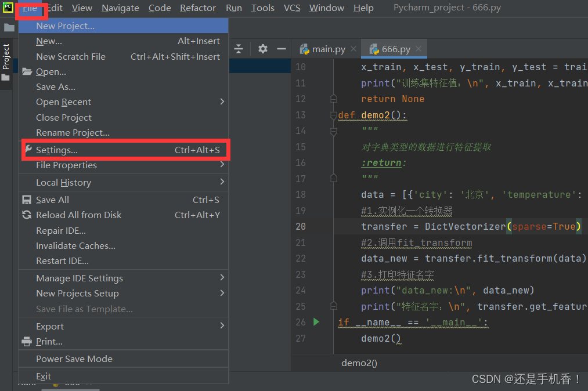Select Reload All from Disk
588x391 pixels.
pos(124,215)
